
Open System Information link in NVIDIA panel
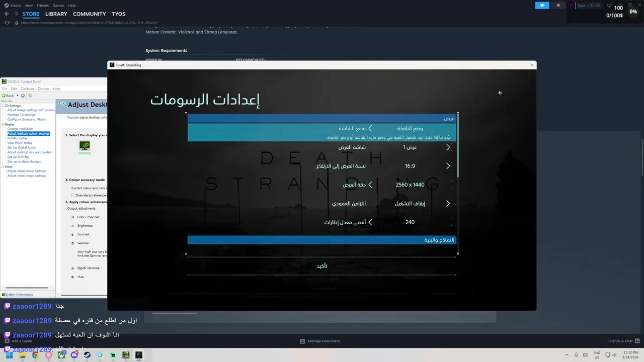[19, 295]
